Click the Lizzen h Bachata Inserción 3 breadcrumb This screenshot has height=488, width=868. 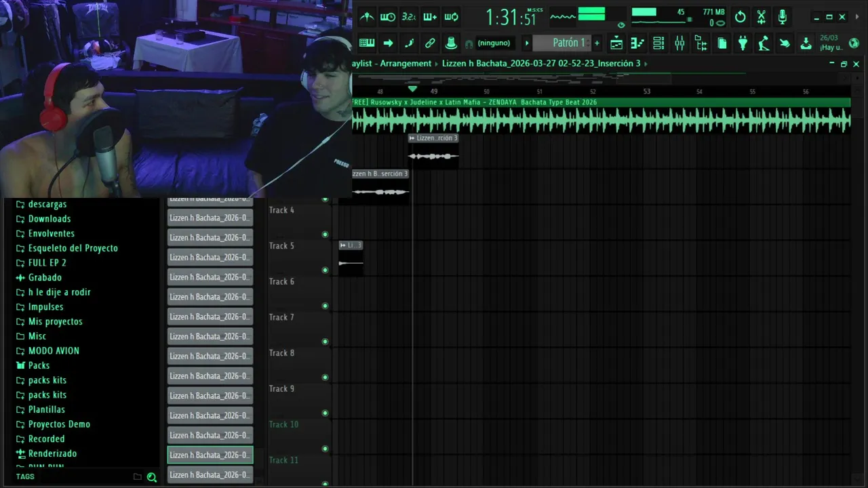click(541, 63)
